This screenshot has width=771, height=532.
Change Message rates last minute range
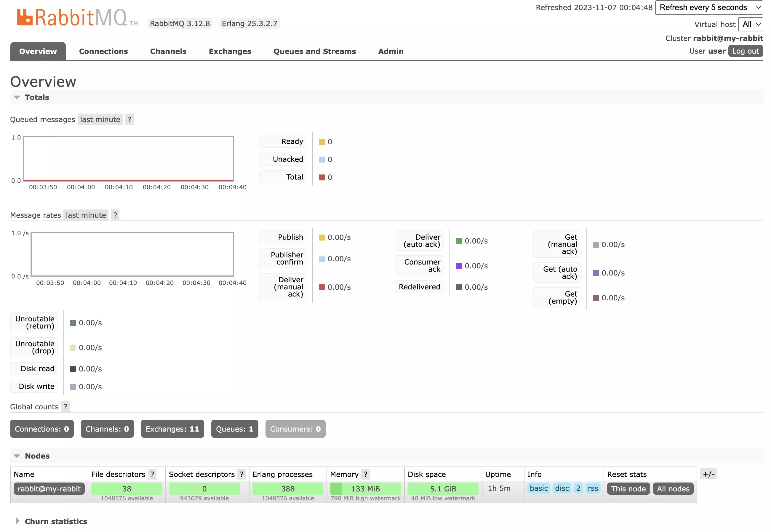[x=86, y=215]
